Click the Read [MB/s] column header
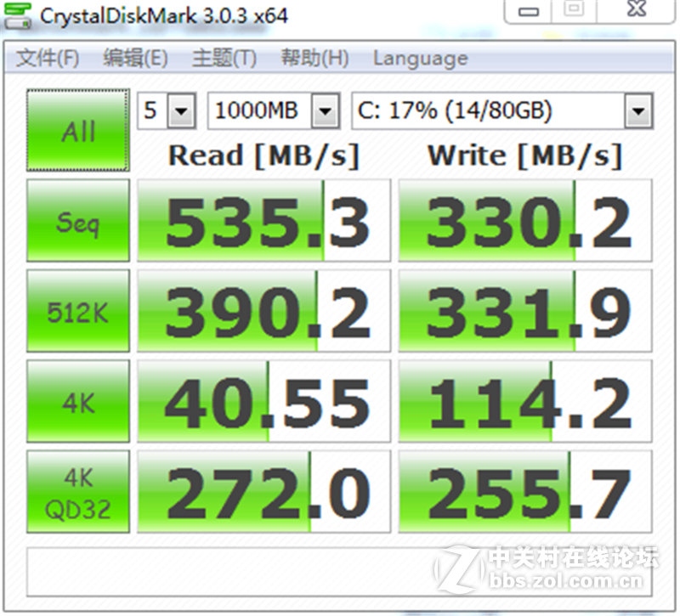 263,155
